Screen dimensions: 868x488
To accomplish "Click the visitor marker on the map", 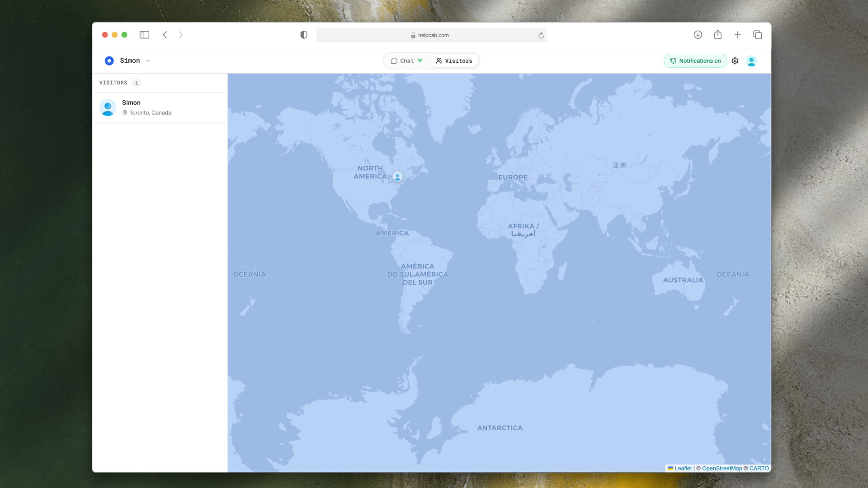I will (397, 177).
